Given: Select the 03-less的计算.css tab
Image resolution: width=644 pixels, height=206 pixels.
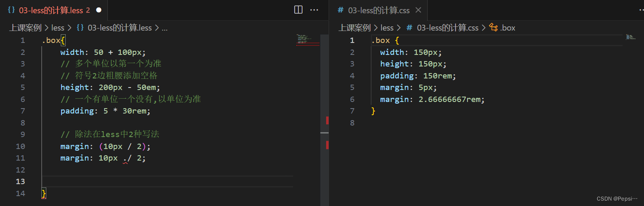Looking at the screenshot, I should coord(379,10).
